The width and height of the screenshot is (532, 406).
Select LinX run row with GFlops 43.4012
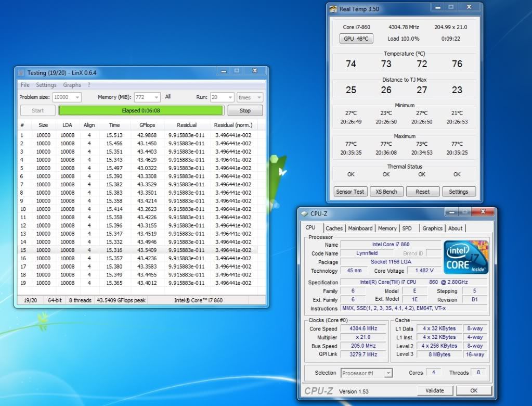point(137,283)
